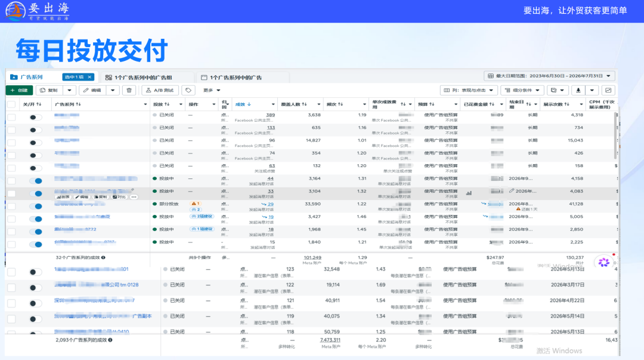Clear the 选中1项 selection chip
Image resolution: width=644 pixels, height=360 pixels.
point(89,77)
